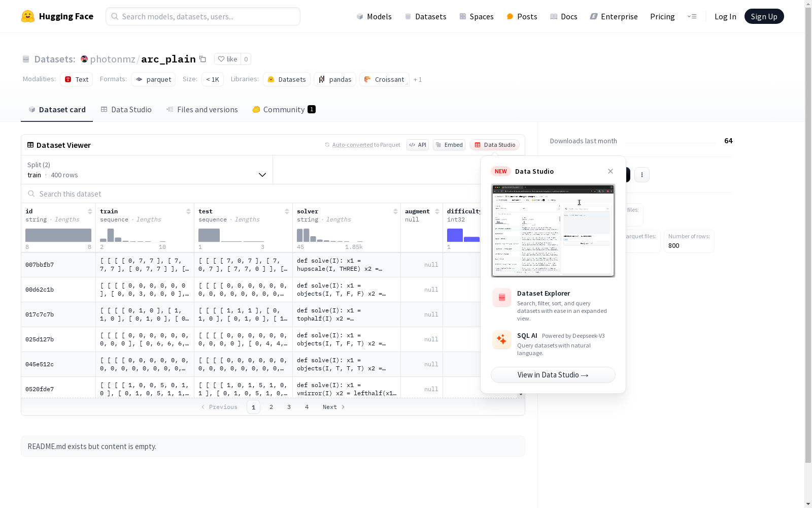Screen dimensions: 812x508
Task: Select row id 045e512c
Action: pos(40,364)
